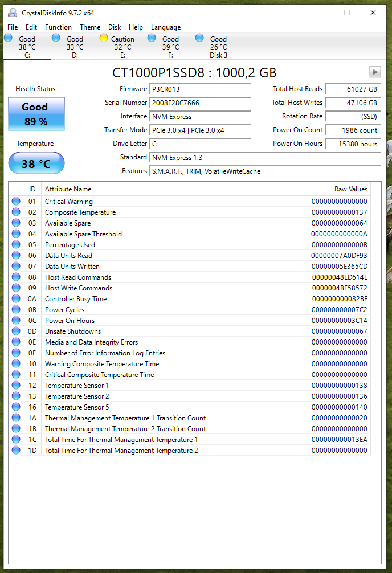Click the status orb for Available Spare Threshold
Screen dimensions: 392x573
(x=16, y=234)
